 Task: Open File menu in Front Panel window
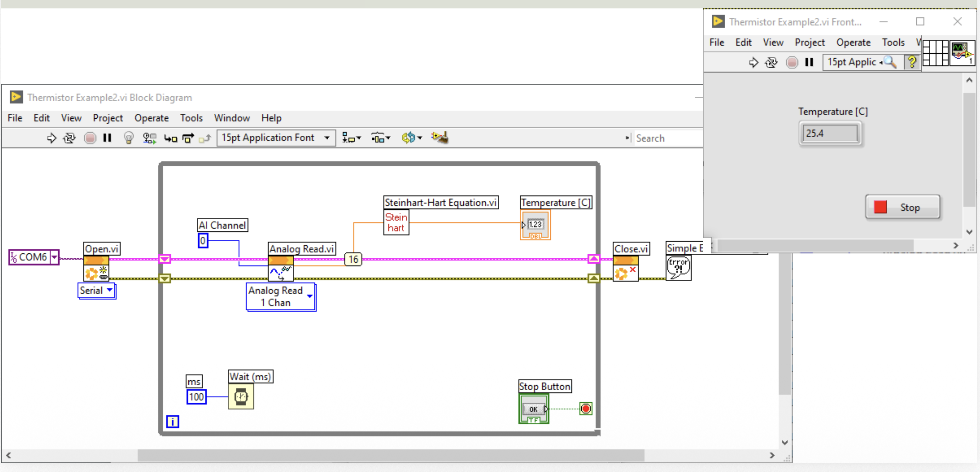(717, 42)
